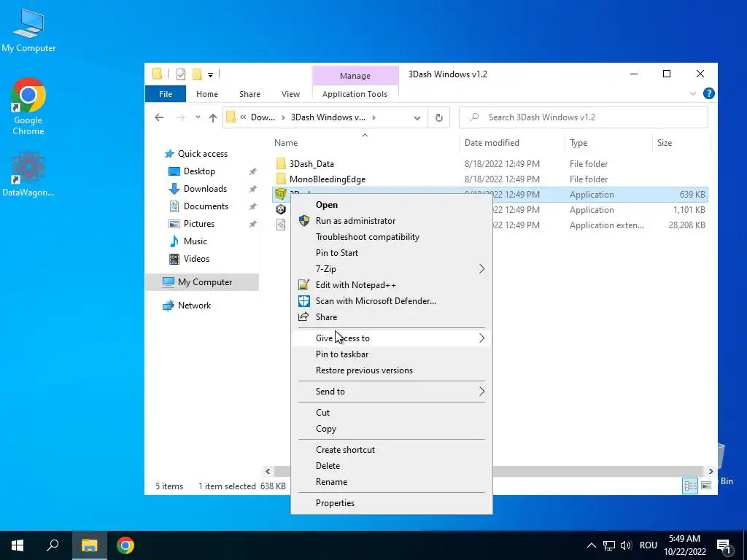This screenshot has width=747, height=560.
Task: Select Quick access in navigation pane
Action: pyautogui.click(x=203, y=154)
